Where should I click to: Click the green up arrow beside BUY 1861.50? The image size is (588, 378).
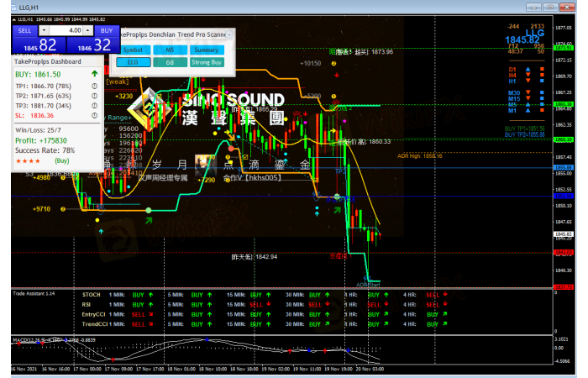(x=94, y=75)
